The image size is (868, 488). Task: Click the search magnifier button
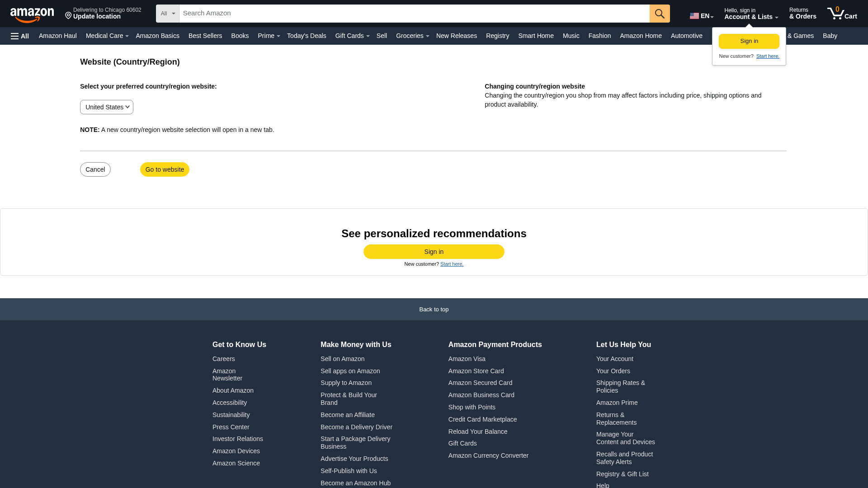pos(660,14)
